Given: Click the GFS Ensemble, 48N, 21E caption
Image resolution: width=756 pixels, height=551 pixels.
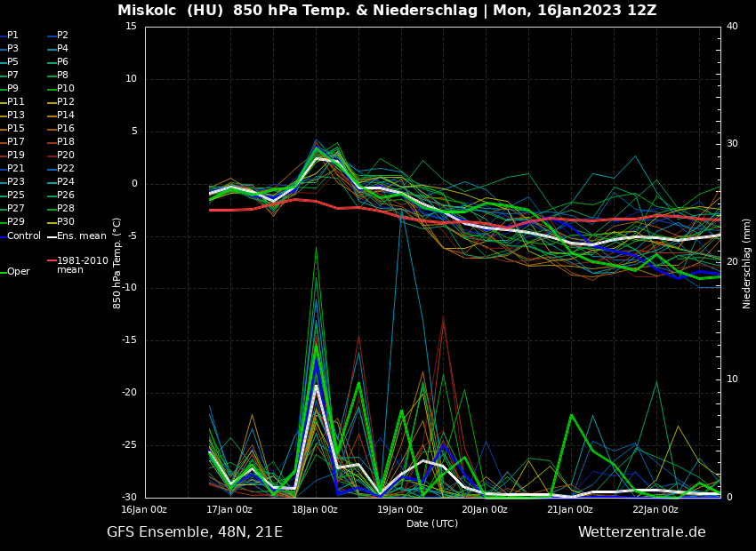Looking at the screenshot, I should coord(195,532).
